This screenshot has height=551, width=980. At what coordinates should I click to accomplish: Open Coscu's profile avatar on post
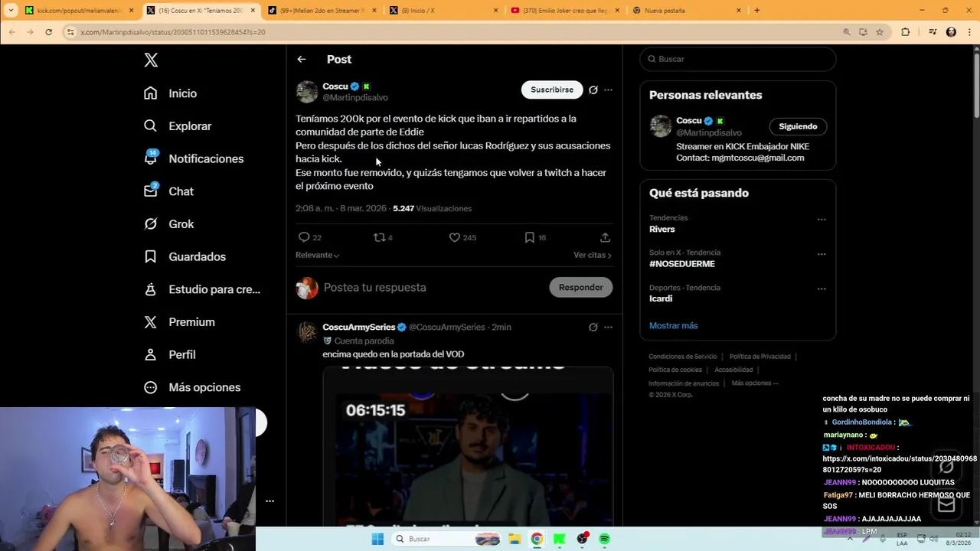[307, 91]
